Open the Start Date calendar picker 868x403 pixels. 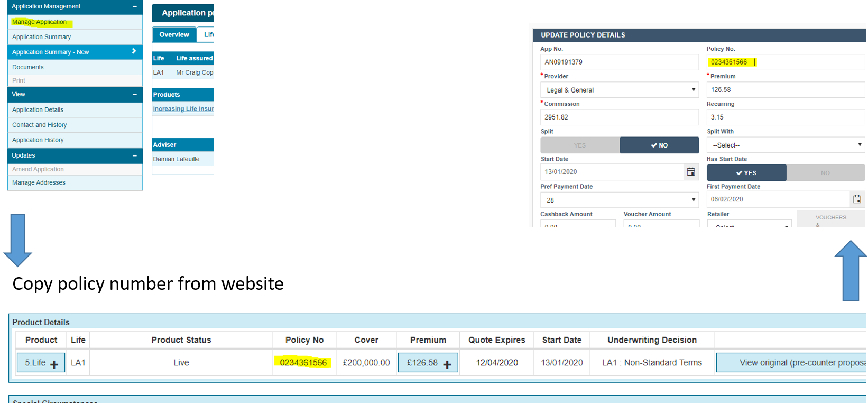690,172
